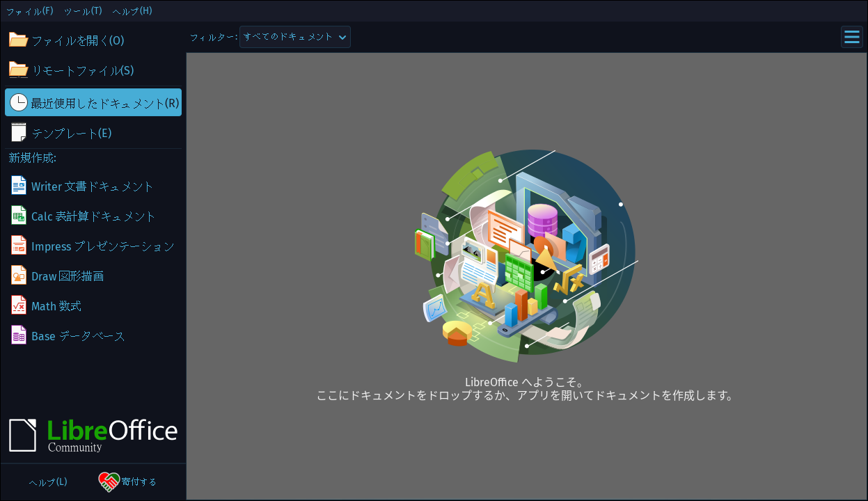Click the リモートファイル folder icon
The height and width of the screenshot is (501, 868).
(x=18, y=70)
